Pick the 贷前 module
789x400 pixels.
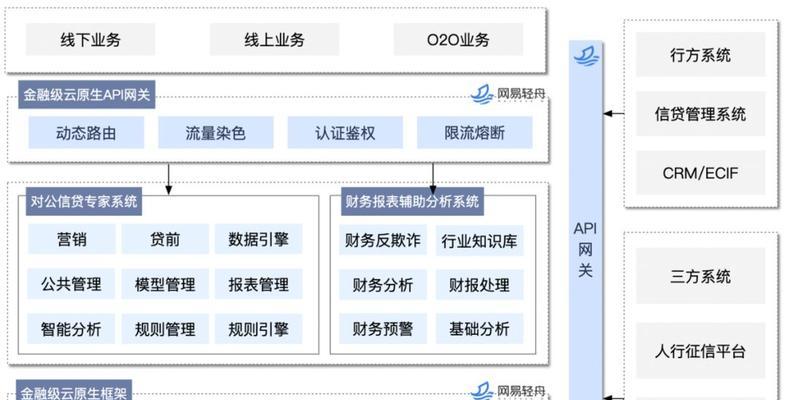(x=165, y=239)
